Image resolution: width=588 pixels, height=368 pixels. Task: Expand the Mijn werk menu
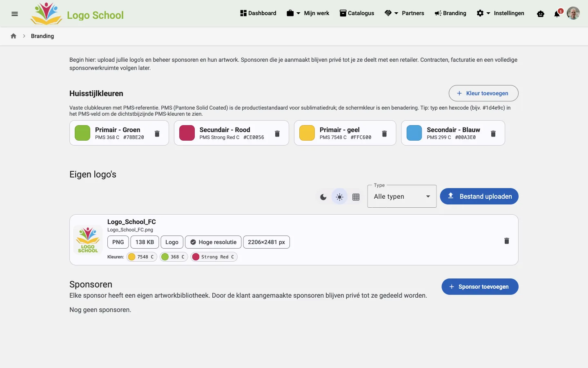(x=308, y=13)
